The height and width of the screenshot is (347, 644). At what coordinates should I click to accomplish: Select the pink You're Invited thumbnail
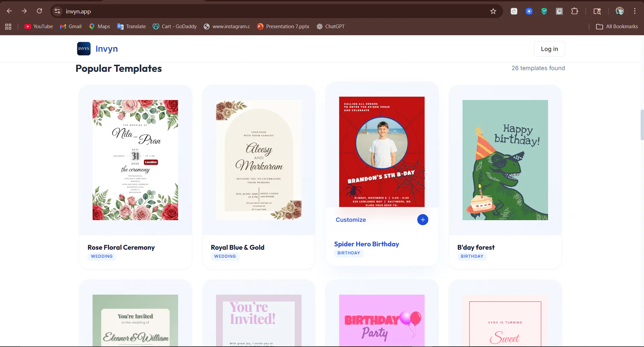tap(259, 320)
